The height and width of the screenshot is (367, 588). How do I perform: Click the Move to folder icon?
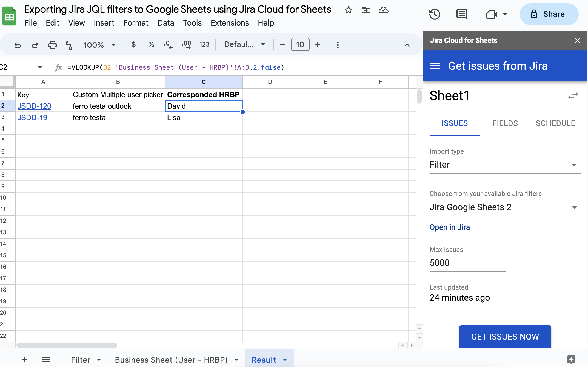[x=366, y=10]
